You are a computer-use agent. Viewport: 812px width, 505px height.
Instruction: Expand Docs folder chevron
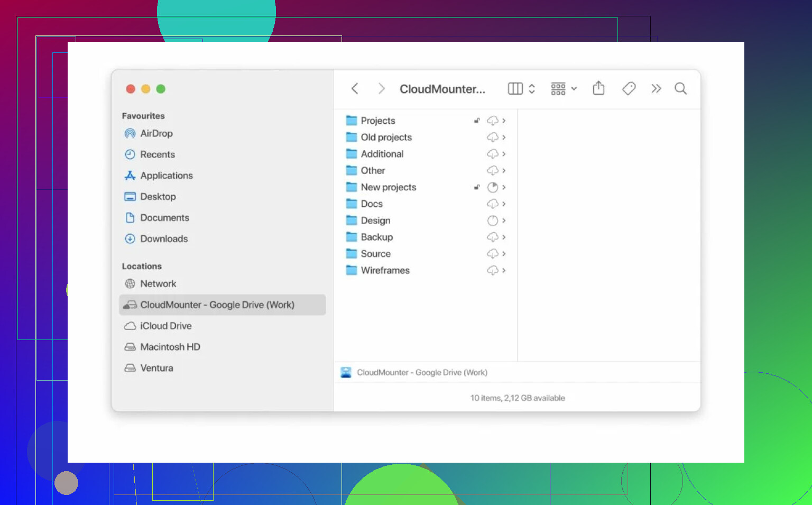click(504, 204)
